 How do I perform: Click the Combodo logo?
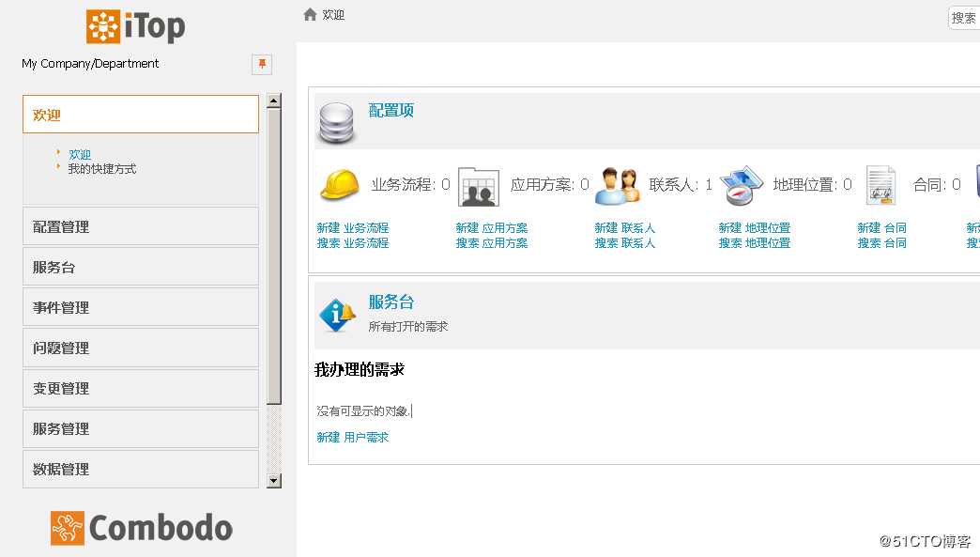point(141,528)
